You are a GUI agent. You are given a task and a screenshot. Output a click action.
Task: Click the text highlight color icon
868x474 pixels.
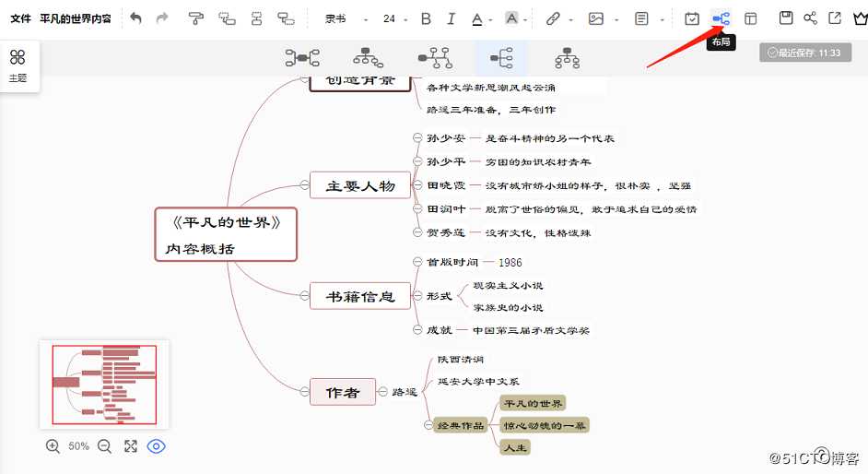512,18
